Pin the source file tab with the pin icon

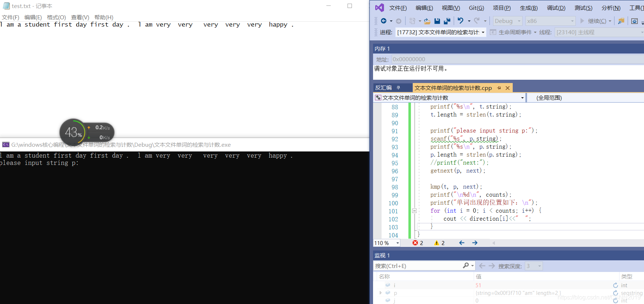(499, 88)
